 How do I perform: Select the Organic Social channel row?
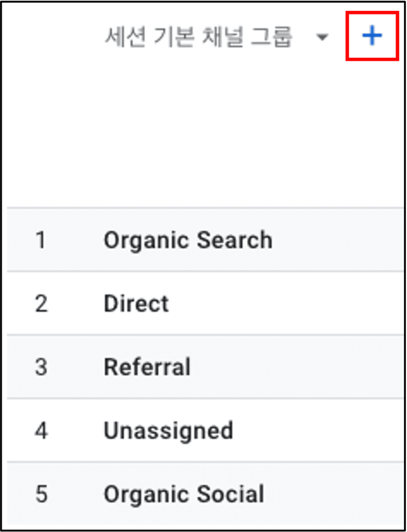tap(205, 494)
